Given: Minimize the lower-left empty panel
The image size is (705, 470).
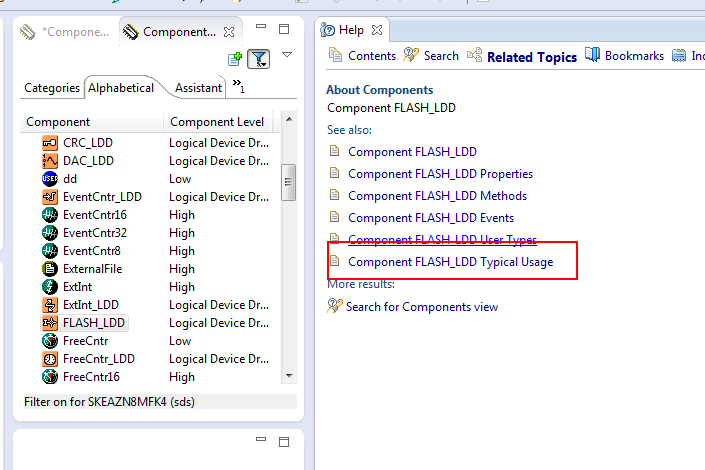Looking at the screenshot, I should coord(261,439).
